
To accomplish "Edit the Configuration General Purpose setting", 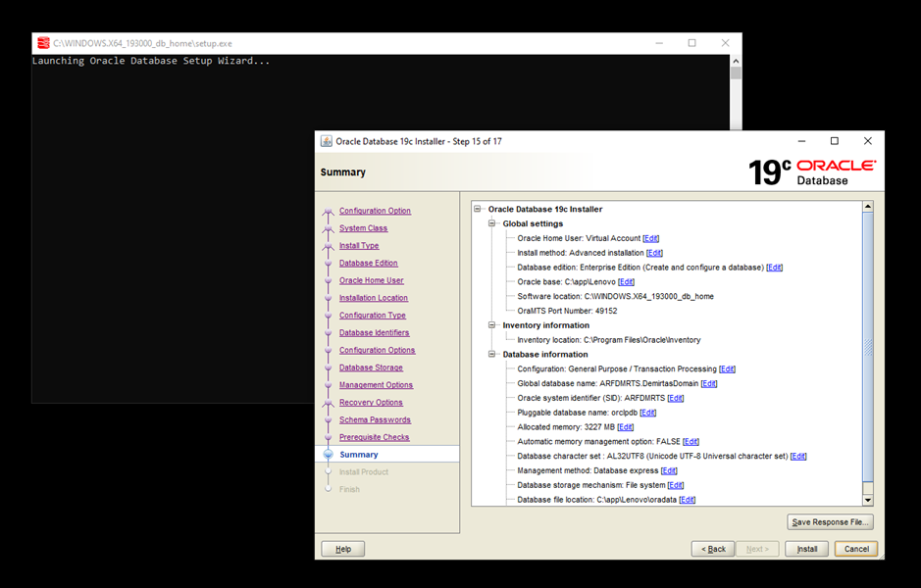I will click(x=727, y=369).
